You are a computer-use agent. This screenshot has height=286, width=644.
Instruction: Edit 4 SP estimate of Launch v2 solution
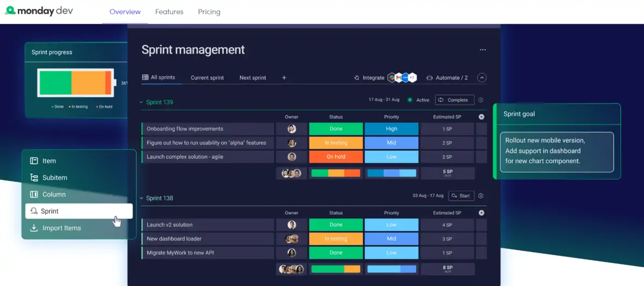[x=447, y=225]
